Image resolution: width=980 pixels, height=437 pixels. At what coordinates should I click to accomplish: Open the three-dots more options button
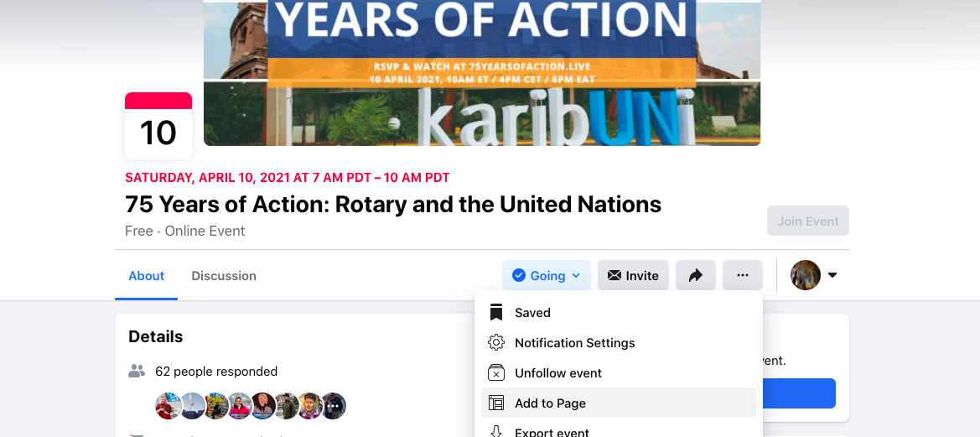743,275
